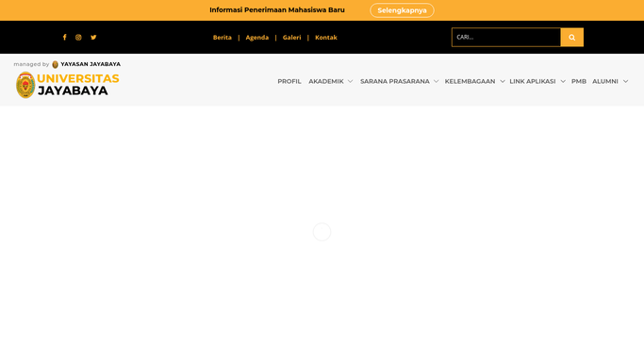The height and width of the screenshot is (362, 644).
Task: Open the Instagram social icon
Action: tap(78, 38)
